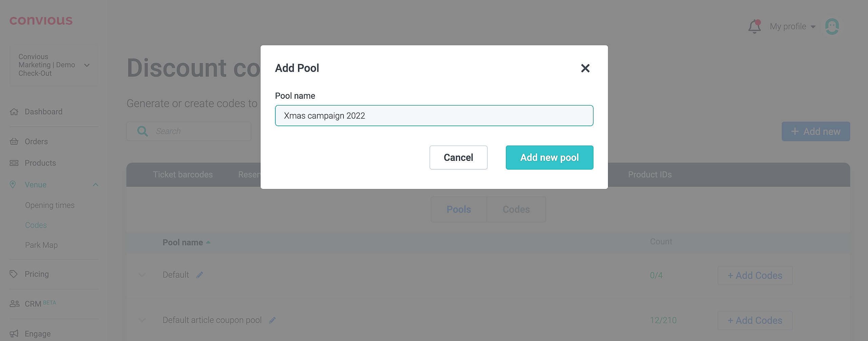Click the search magnifier icon

(x=142, y=131)
